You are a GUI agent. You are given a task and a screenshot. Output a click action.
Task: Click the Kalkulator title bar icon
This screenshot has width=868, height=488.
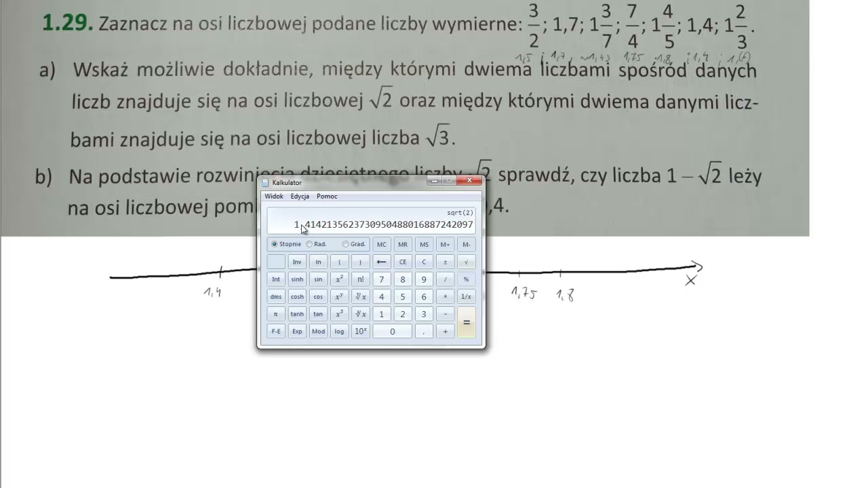pyautogui.click(x=266, y=182)
